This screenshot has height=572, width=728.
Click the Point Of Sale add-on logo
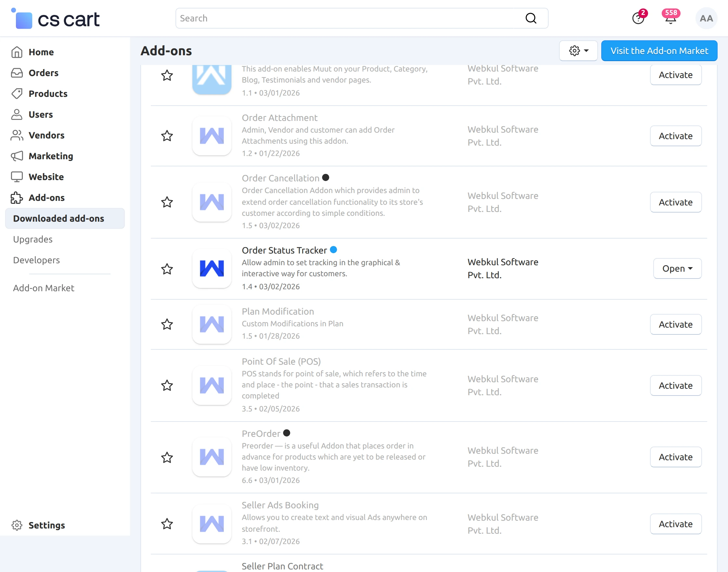212,385
